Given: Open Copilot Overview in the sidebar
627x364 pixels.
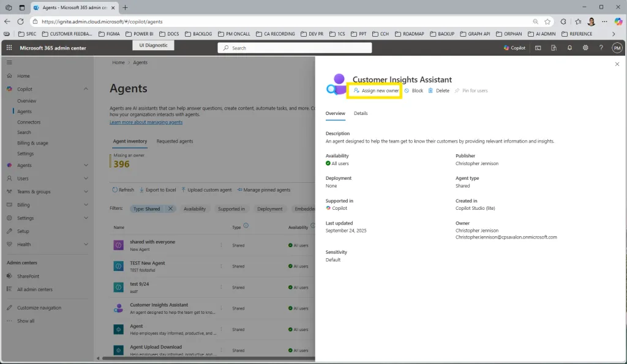Looking at the screenshot, I should tap(26, 101).
